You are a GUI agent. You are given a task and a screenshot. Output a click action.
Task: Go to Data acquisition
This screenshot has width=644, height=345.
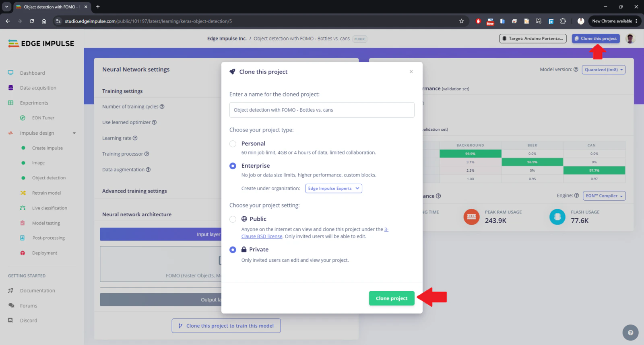pyautogui.click(x=38, y=88)
